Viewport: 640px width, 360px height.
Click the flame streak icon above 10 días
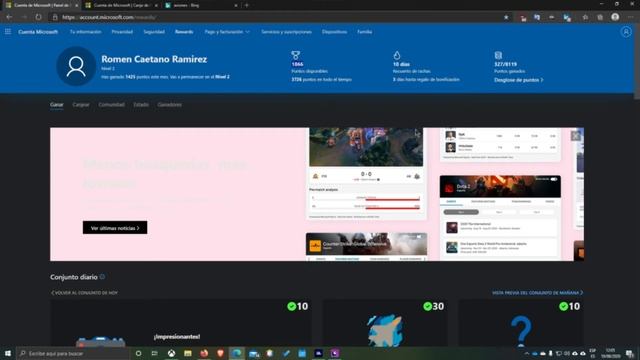click(x=397, y=55)
